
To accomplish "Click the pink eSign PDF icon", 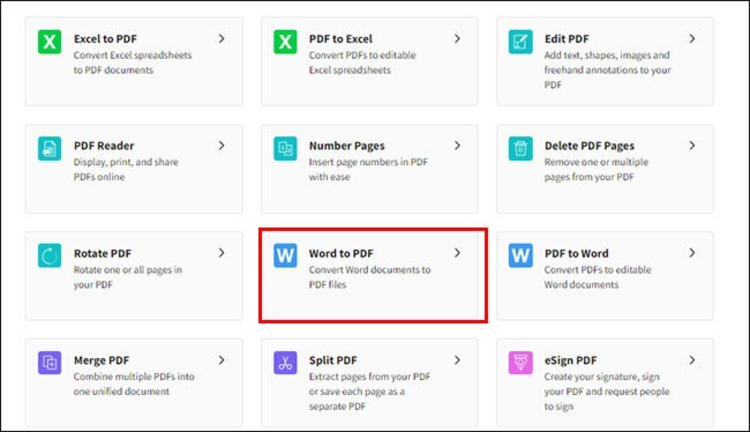I will 520,363.
